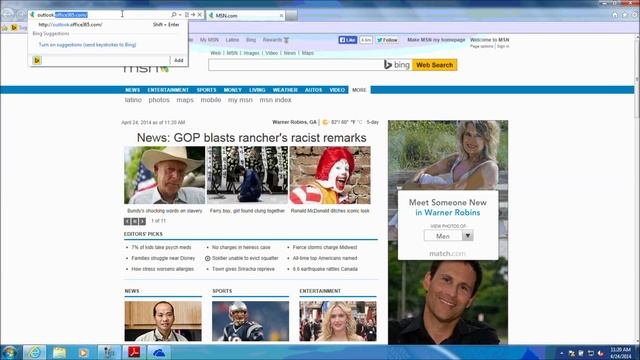Click the compatibility view icon in address bar
The image size is (640, 360).
(x=187, y=15)
